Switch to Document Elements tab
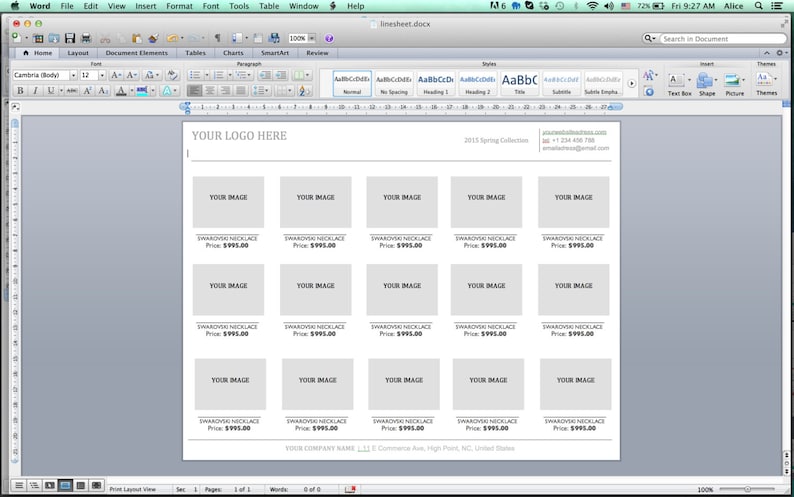 pyautogui.click(x=136, y=53)
